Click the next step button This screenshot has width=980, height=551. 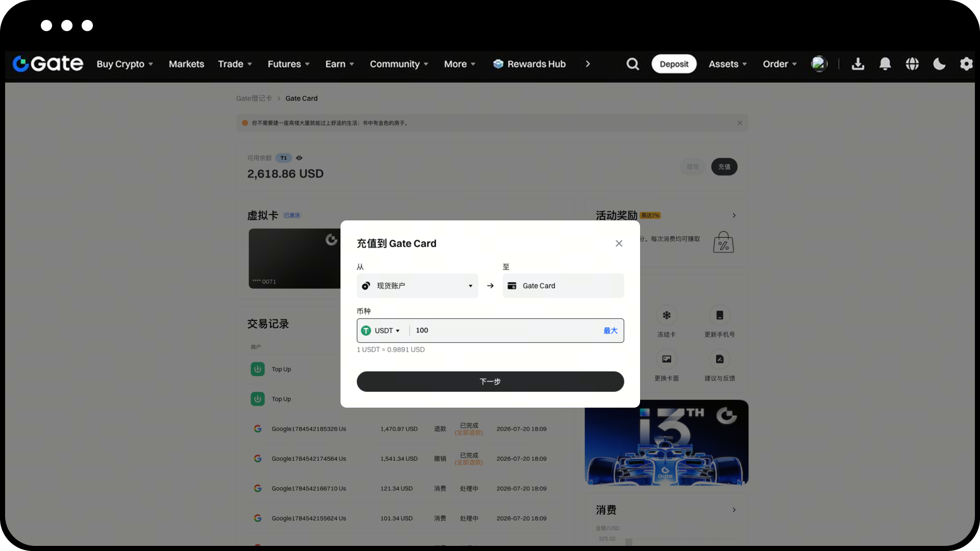491,382
